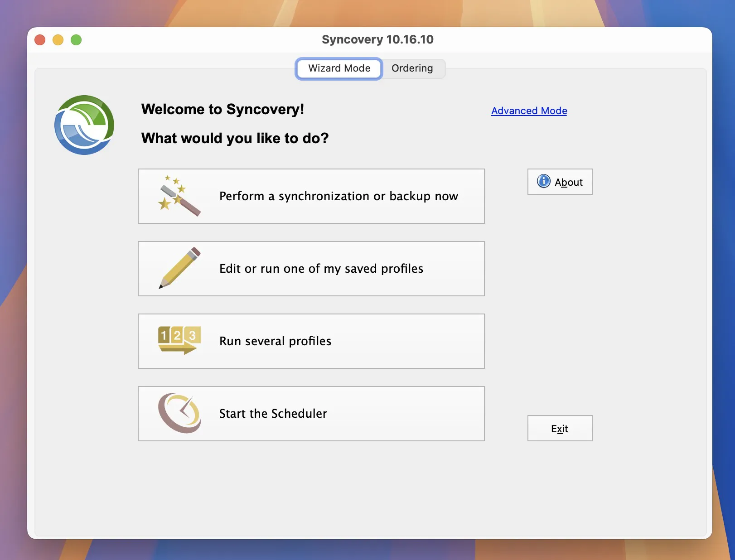Click the Syncovery 10.16.10 window title
735x560 pixels.
pos(377,39)
